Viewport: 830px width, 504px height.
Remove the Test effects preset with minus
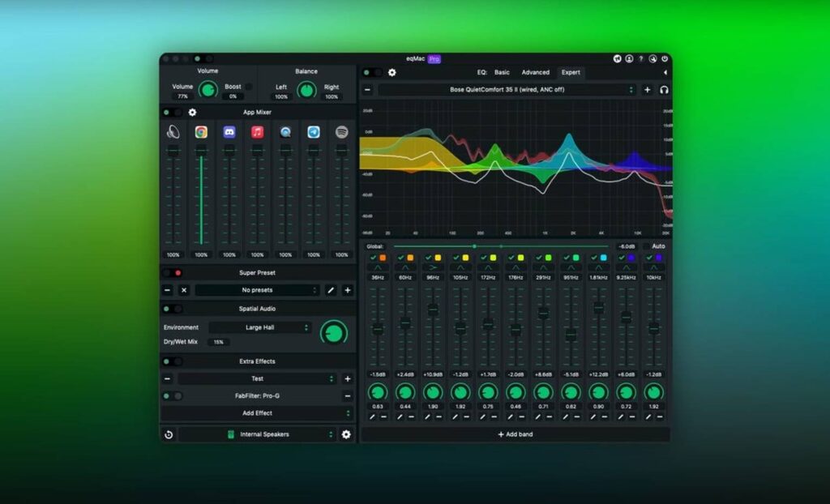point(167,379)
